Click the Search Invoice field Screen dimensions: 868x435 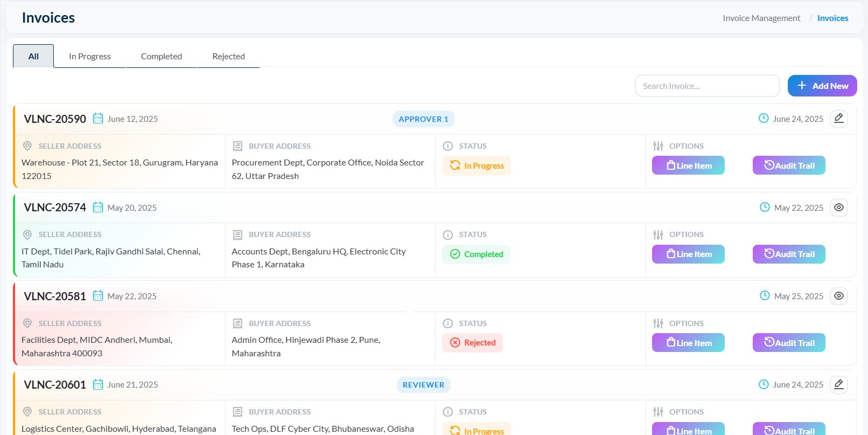click(707, 86)
